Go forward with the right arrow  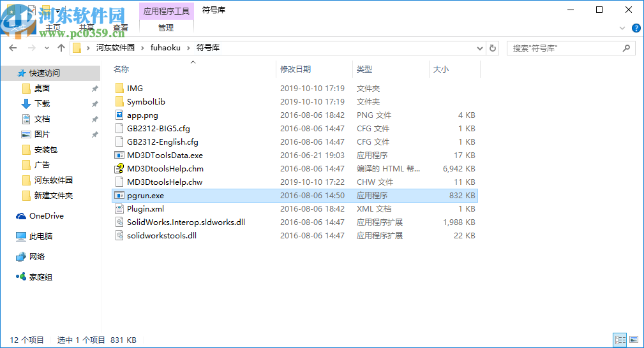coord(32,48)
